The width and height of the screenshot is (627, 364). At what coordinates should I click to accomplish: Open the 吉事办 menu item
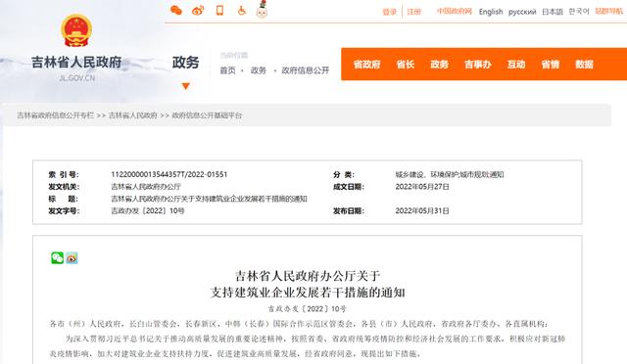pos(477,65)
